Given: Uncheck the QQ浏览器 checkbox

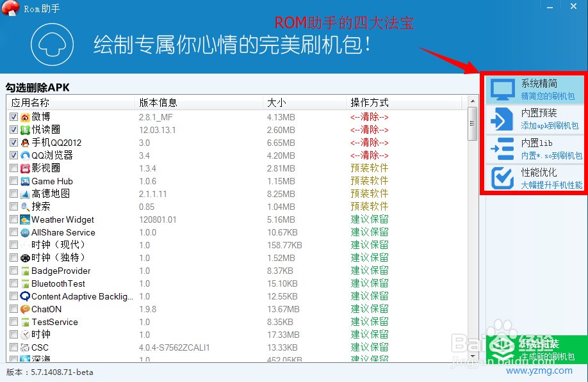Looking at the screenshot, I should pyautogui.click(x=14, y=155).
